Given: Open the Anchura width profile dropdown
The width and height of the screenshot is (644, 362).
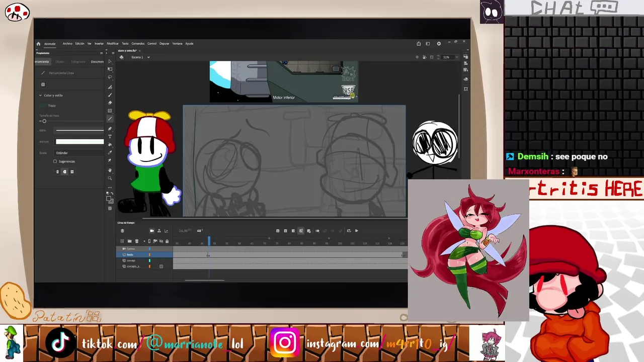Looking at the screenshot, I should point(79,141).
